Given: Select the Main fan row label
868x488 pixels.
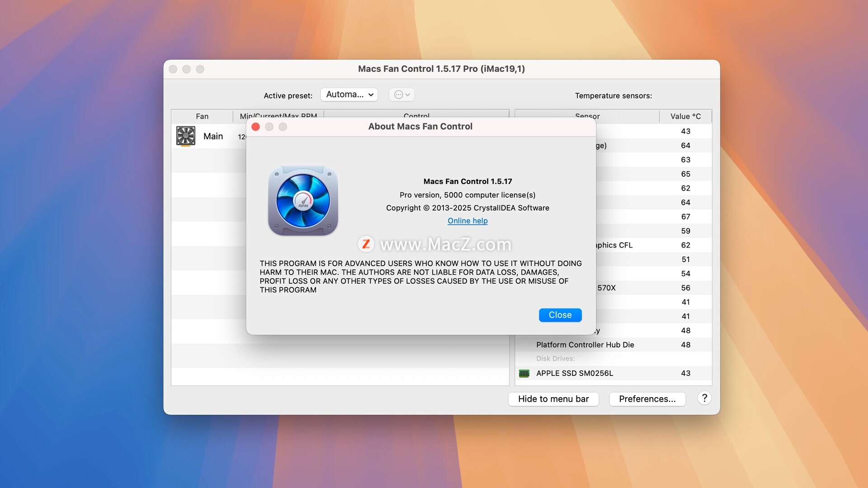Looking at the screenshot, I should [213, 136].
